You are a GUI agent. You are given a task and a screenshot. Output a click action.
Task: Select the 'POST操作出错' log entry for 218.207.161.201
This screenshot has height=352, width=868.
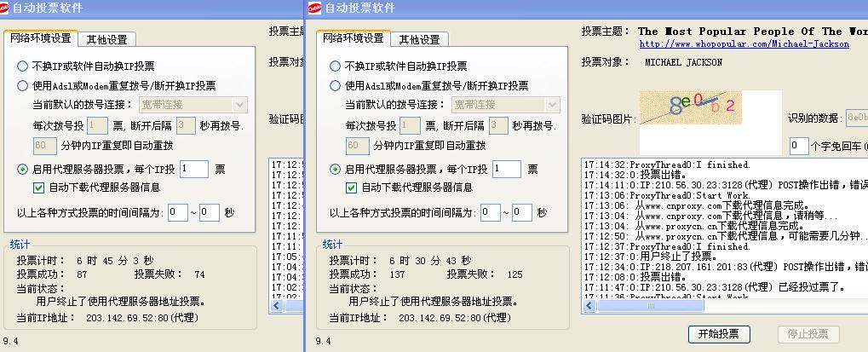coord(724,267)
